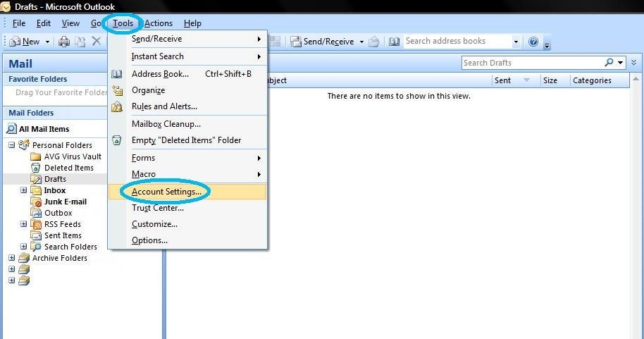
Task: Open Search address books dropdown arrow
Action: pos(516,42)
